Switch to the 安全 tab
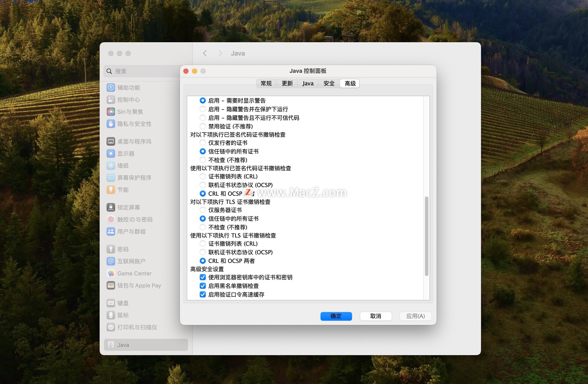The image size is (588, 384). pyautogui.click(x=329, y=83)
